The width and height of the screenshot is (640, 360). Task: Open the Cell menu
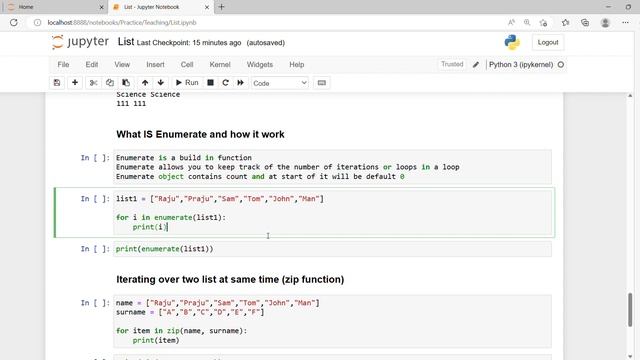pyautogui.click(x=187, y=64)
